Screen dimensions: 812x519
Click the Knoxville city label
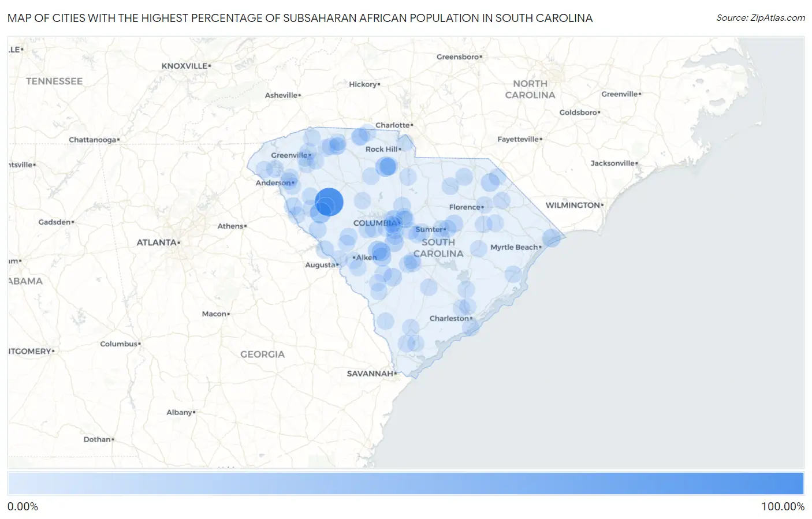tap(185, 66)
